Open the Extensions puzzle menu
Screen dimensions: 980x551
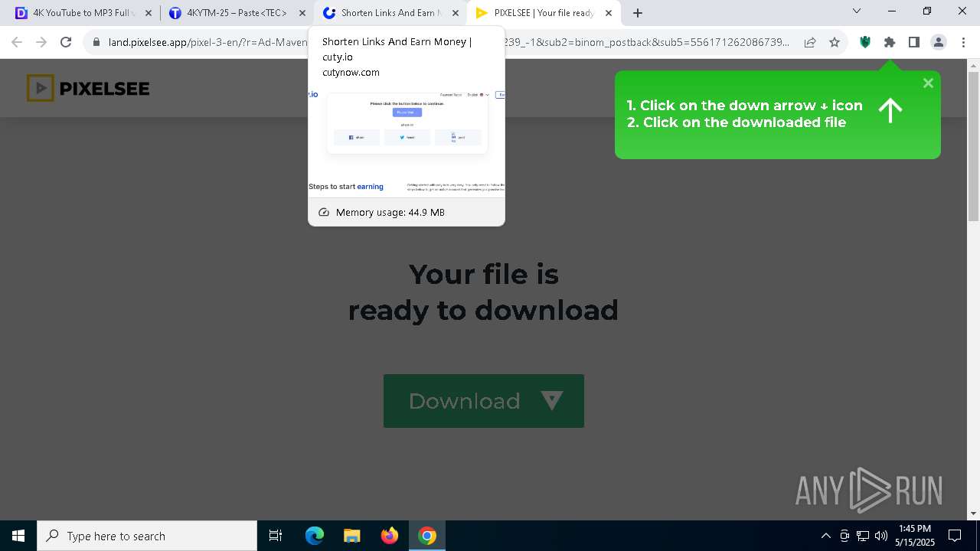tap(890, 43)
